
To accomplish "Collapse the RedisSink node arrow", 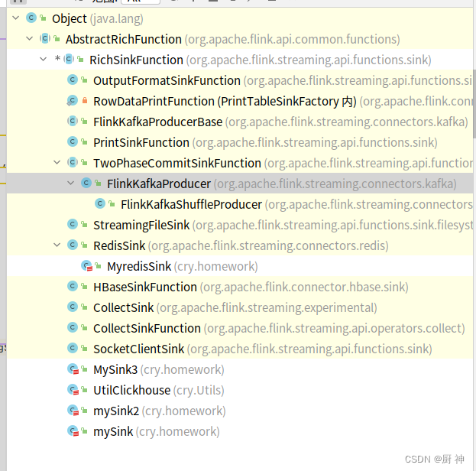I will [x=57, y=245].
